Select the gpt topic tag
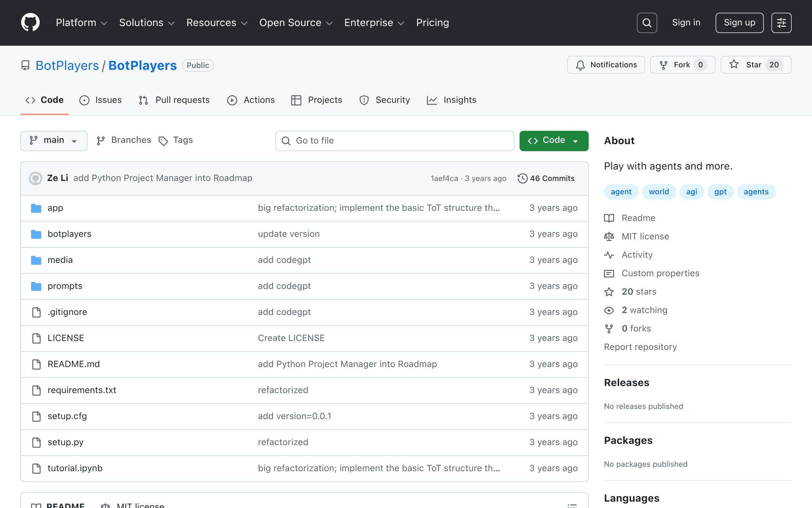 [720, 192]
